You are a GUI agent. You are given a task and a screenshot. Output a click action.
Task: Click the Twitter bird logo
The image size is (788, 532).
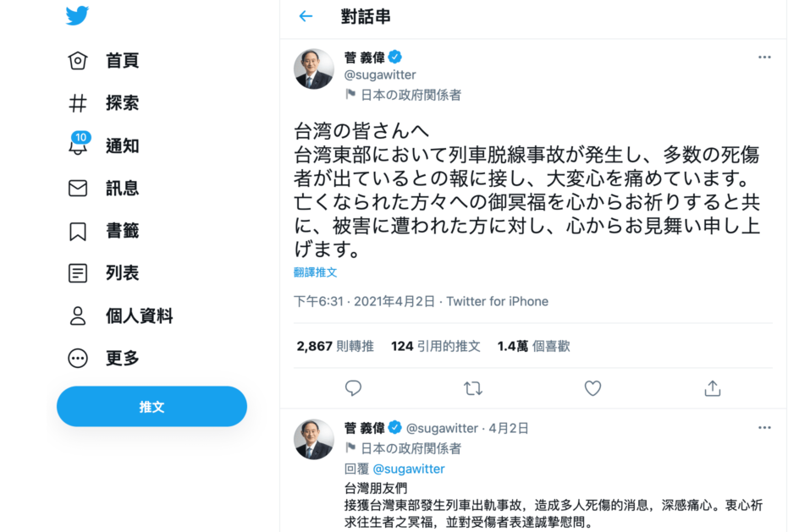click(77, 16)
